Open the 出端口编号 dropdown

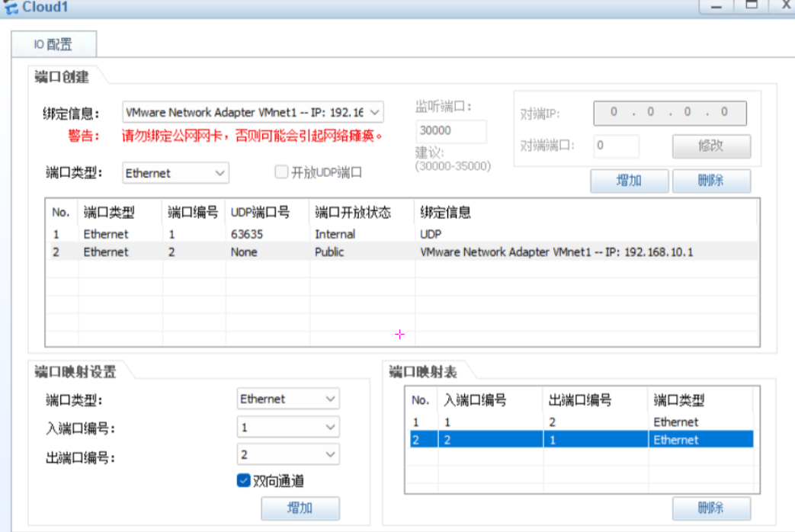(288, 455)
